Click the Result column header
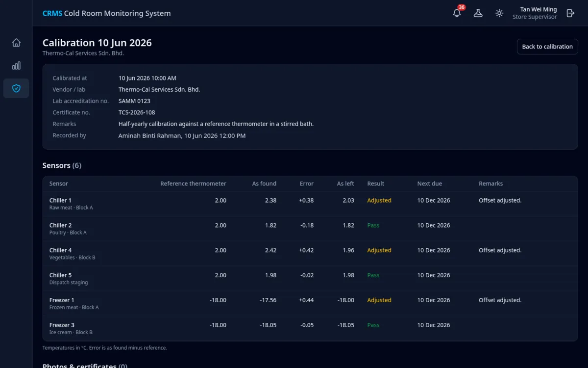This screenshot has width=588, height=368. [376, 184]
